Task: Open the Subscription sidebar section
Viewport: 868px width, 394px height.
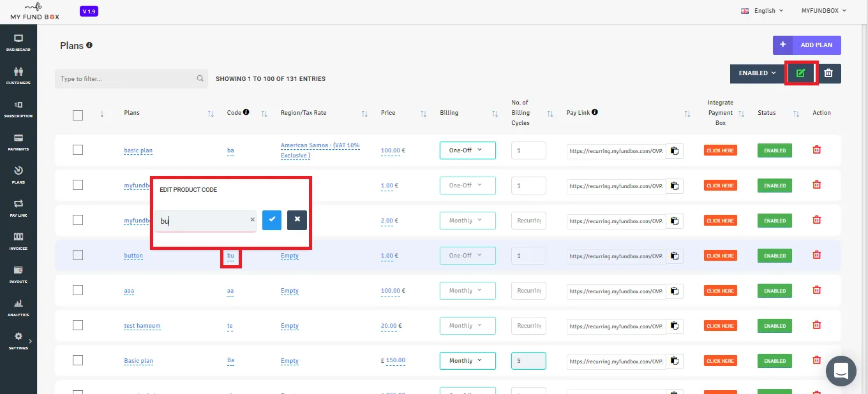Action: click(19, 109)
